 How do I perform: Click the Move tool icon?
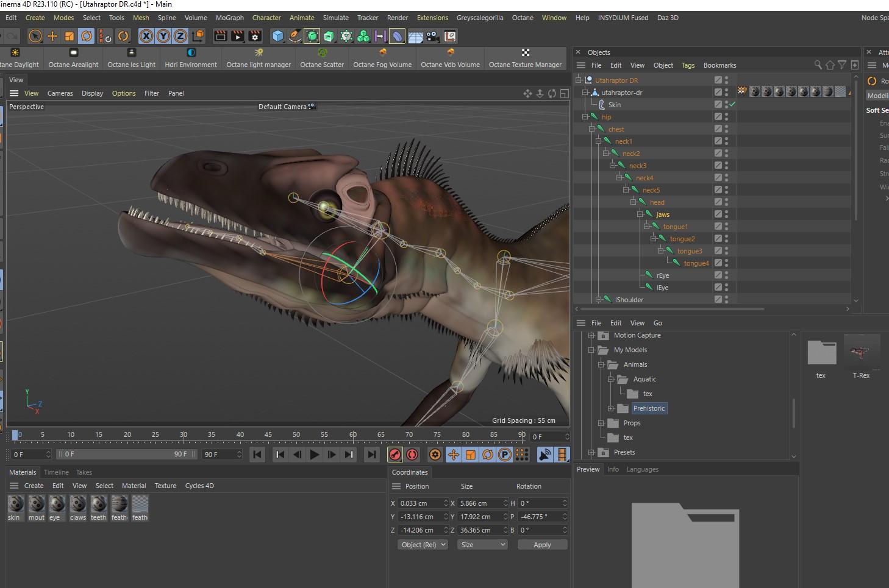click(x=52, y=37)
